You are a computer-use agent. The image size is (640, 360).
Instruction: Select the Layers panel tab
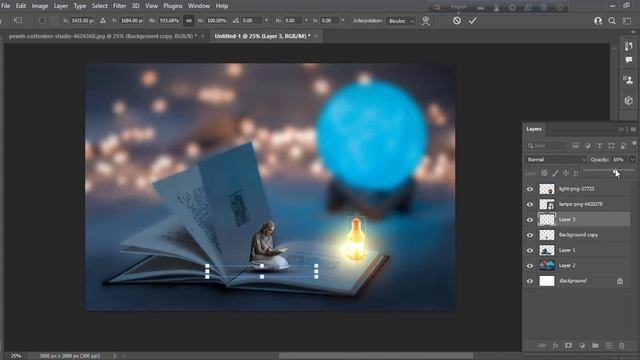click(534, 129)
